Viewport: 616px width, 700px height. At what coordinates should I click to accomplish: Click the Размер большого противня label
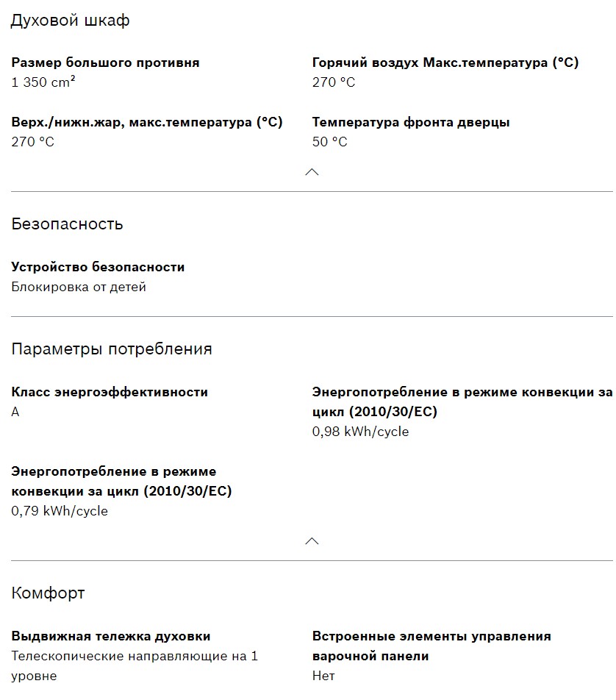(x=105, y=63)
